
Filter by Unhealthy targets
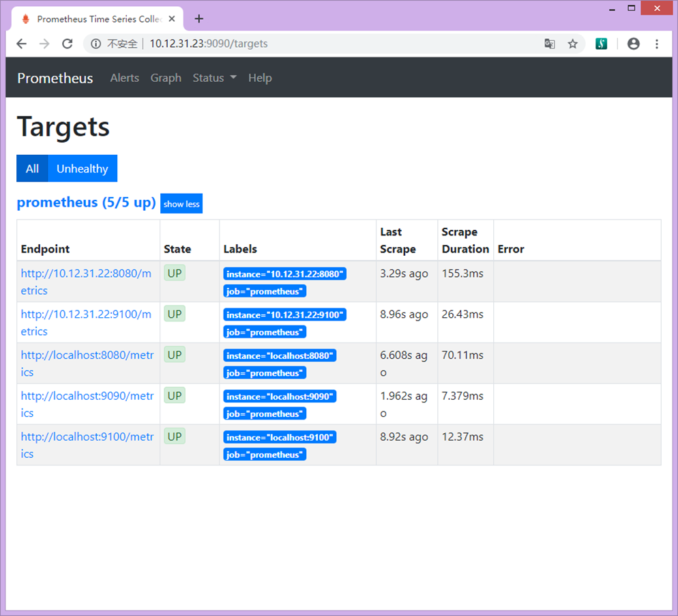click(82, 168)
